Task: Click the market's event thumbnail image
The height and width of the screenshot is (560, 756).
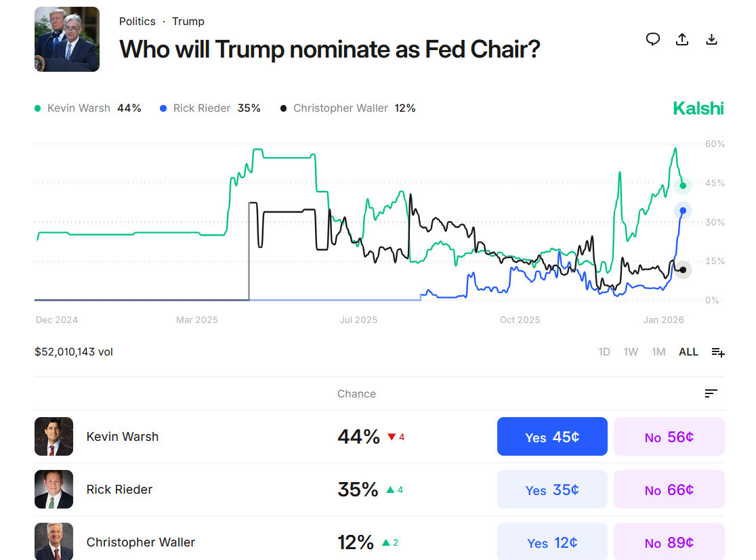Action: pos(66,39)
